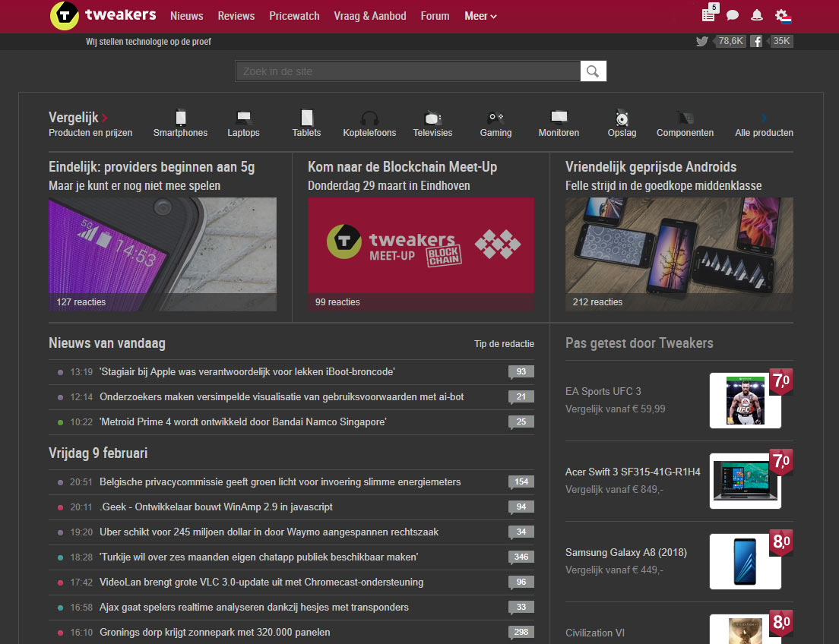Click the Twitter bird icon
The height and width of the screenshot is (644, 839).
point(702,41)
